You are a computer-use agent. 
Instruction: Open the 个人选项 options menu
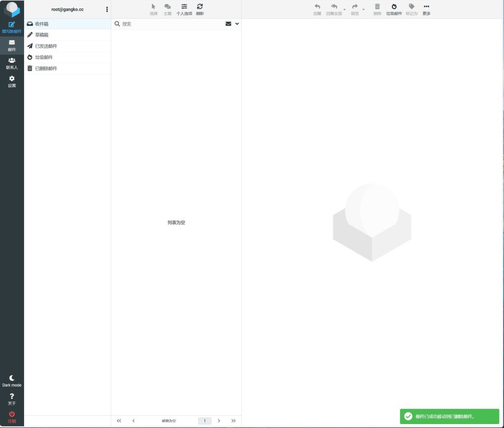[x=184, y=9]
